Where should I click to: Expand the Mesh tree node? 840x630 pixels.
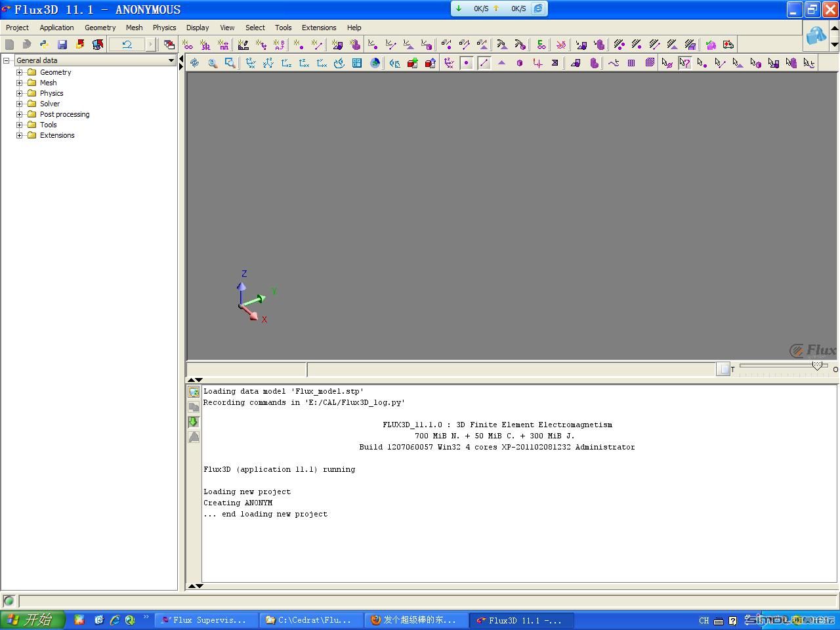(x=20, y=83)
